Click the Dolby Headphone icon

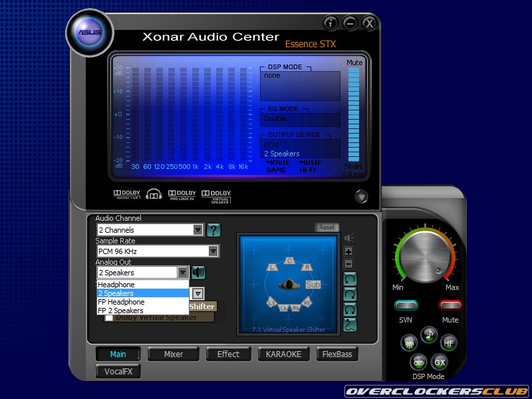pyautogui.click(x=154, y=194)
